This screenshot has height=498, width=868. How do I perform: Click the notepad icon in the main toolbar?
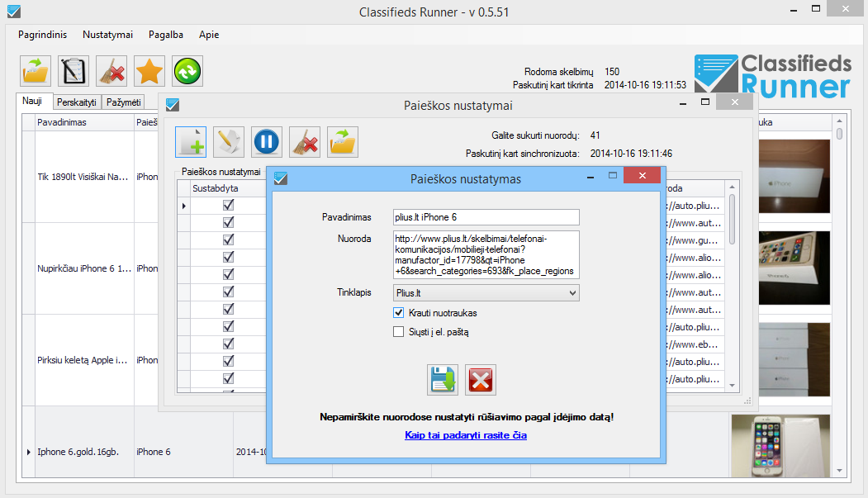click(74, 71)
